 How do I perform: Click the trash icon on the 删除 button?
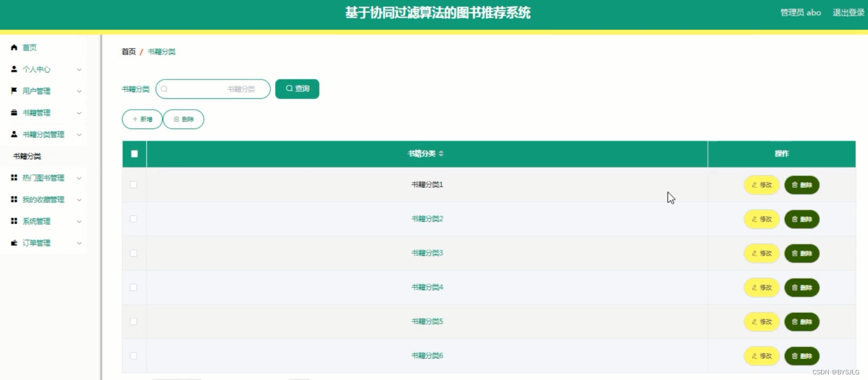tap(176, 119)
